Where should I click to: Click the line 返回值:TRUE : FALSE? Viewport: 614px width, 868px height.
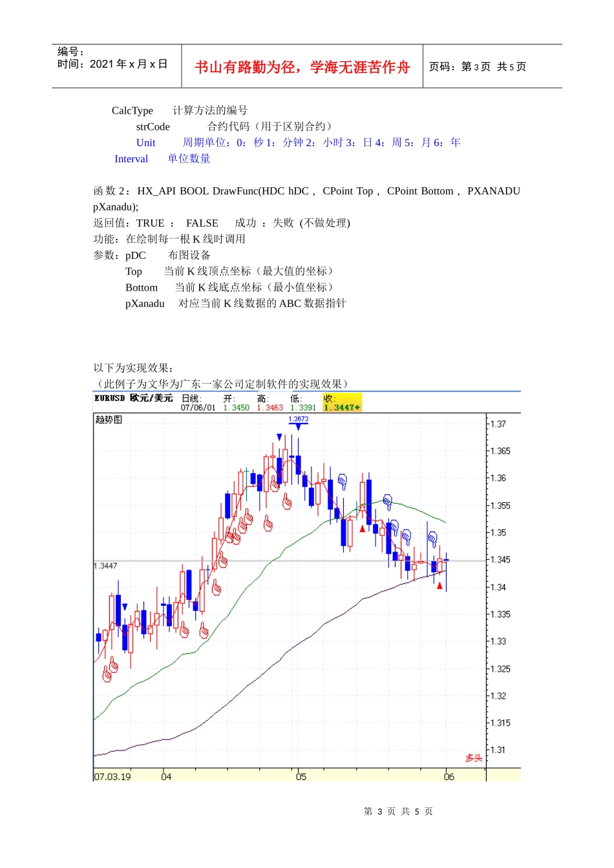(x=156, y=223)
